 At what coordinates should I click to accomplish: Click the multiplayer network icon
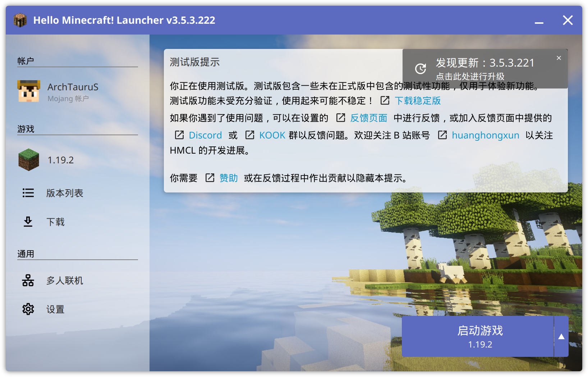(28, 280)
